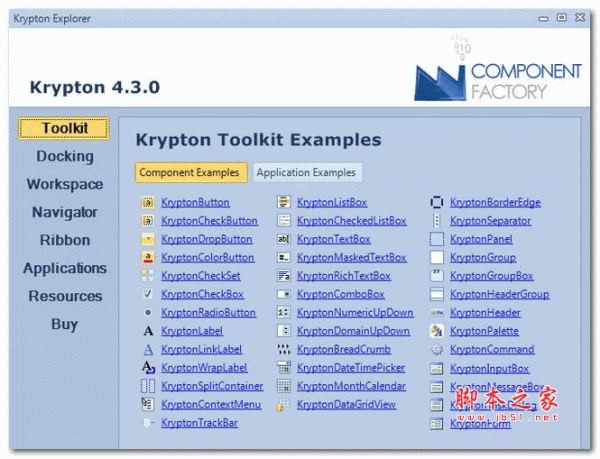Click the KryptonGroup icon
The image size is (600, 459).
click(x=437, y=257)
